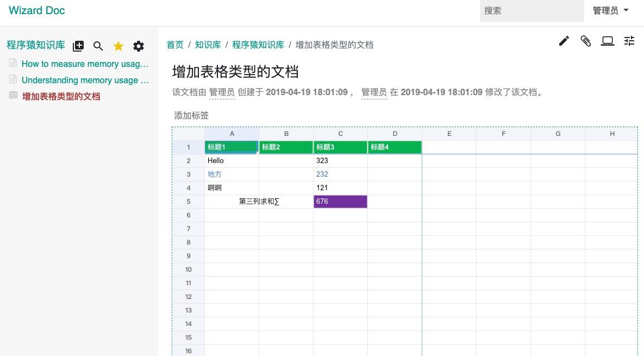Open project settings gear icon
This screenshot has height=356, width=644.
tap(139, 46)
